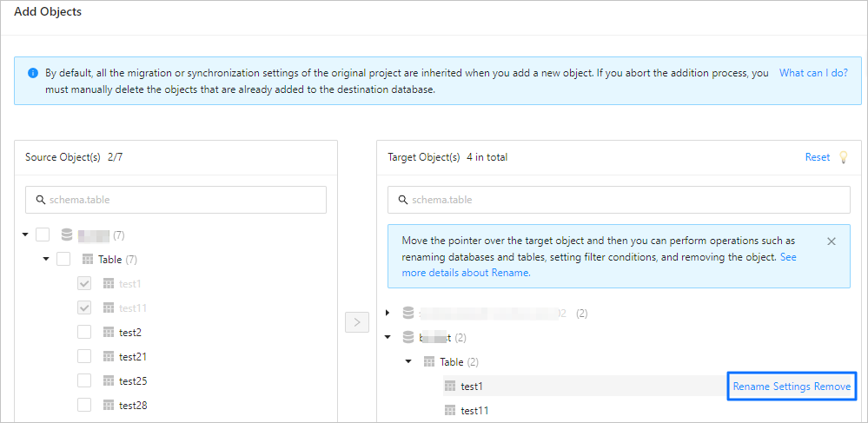Click the target Table (2) label
The height and width of the screenshot is (423, 868).
click(x=459, y=362)
